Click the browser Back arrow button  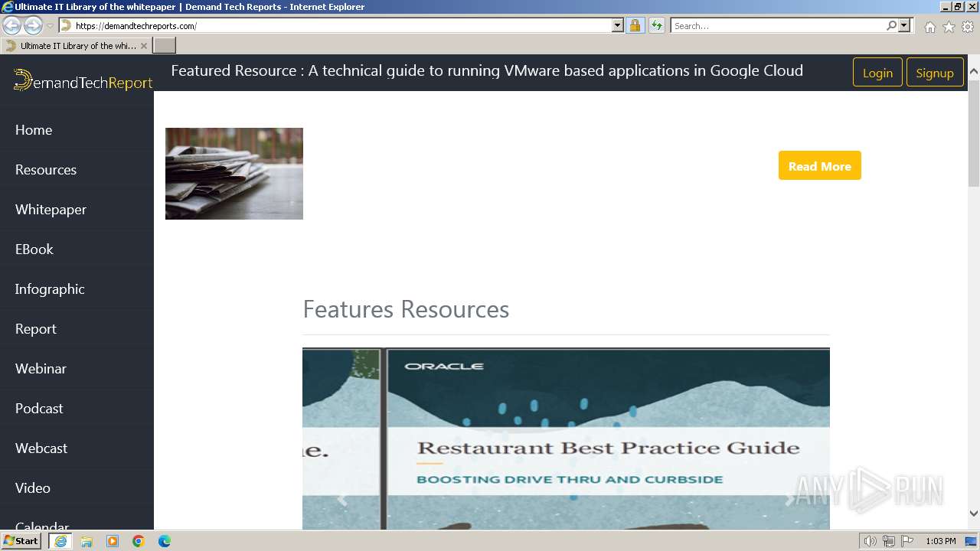click(11, 26)
